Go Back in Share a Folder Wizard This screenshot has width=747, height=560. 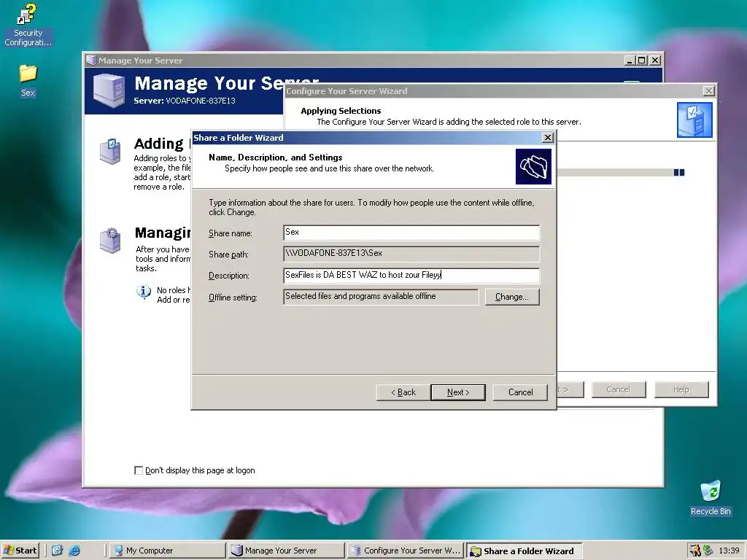point(403,392)
